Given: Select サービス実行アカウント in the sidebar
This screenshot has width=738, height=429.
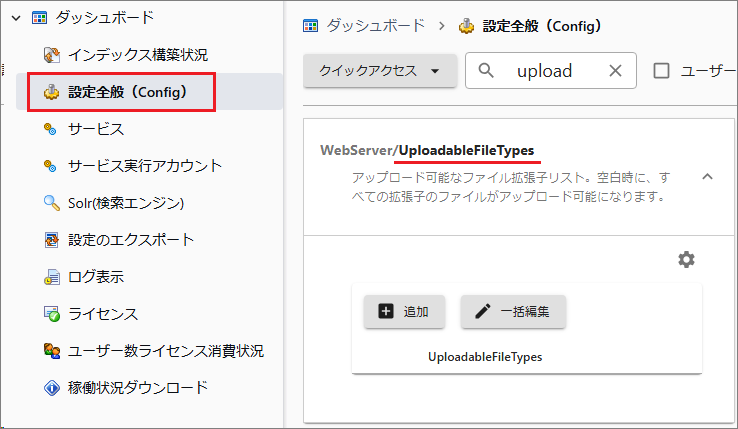Looking at the screenshot, I should (x=145, y=166).
